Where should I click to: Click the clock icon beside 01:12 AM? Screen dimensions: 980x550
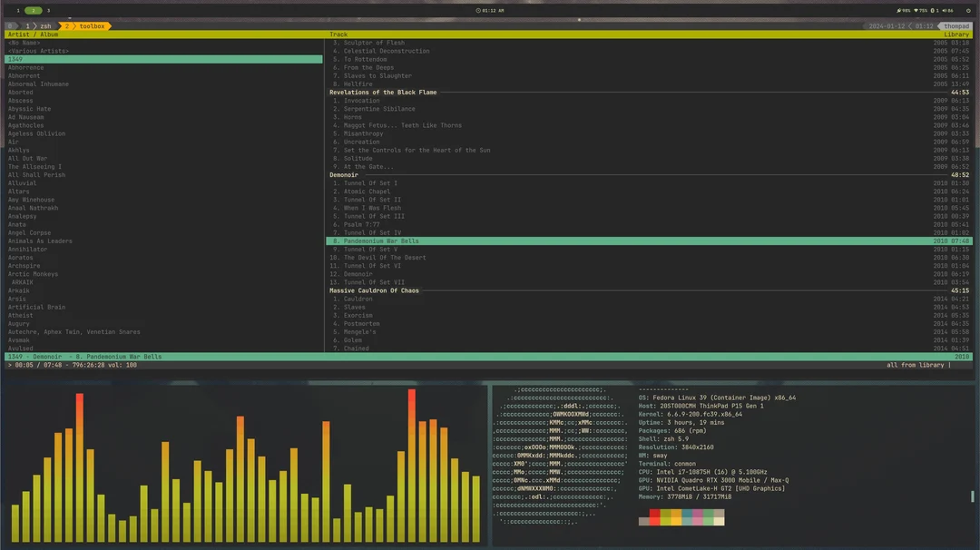477,10
